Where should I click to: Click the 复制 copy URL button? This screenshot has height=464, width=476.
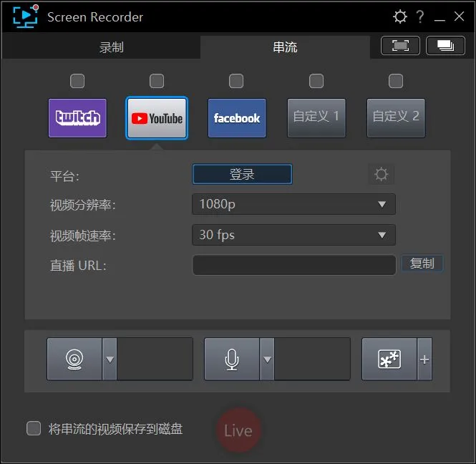[x=422, y=264]
